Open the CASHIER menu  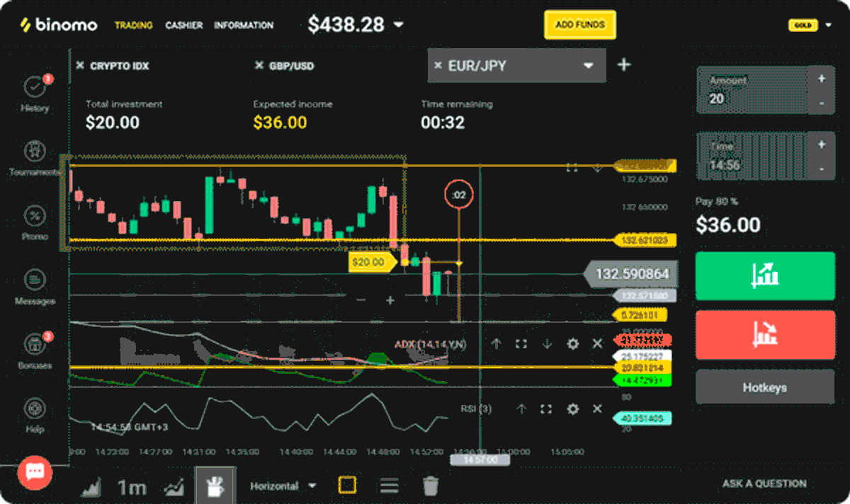(x=184, y=25)
